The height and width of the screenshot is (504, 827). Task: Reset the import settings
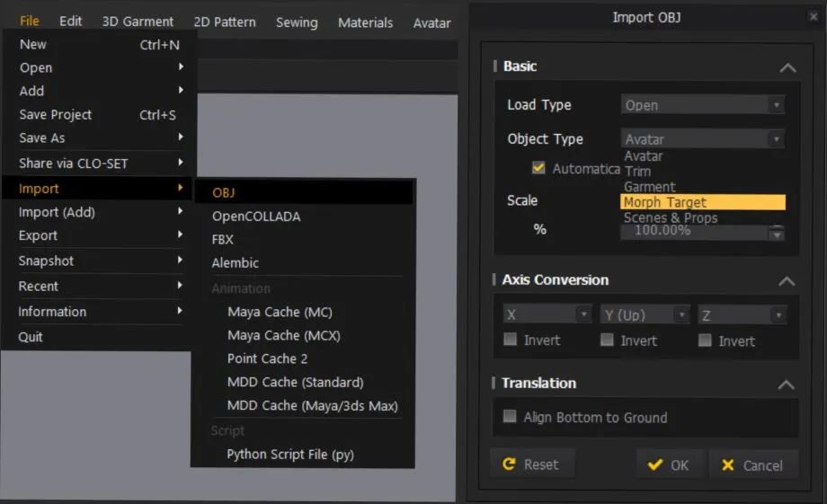pos(531,464)
